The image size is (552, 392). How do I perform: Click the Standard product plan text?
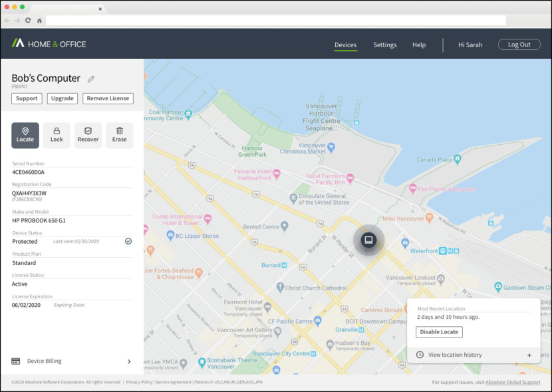click(x=24, y=263)
